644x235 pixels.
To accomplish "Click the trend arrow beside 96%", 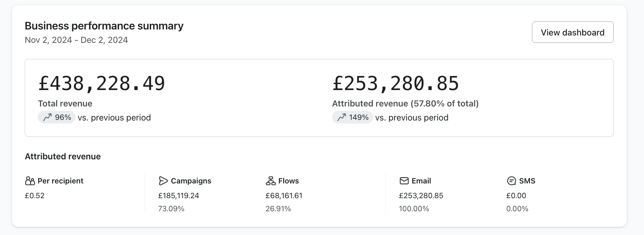I will [x=47, y=117].
